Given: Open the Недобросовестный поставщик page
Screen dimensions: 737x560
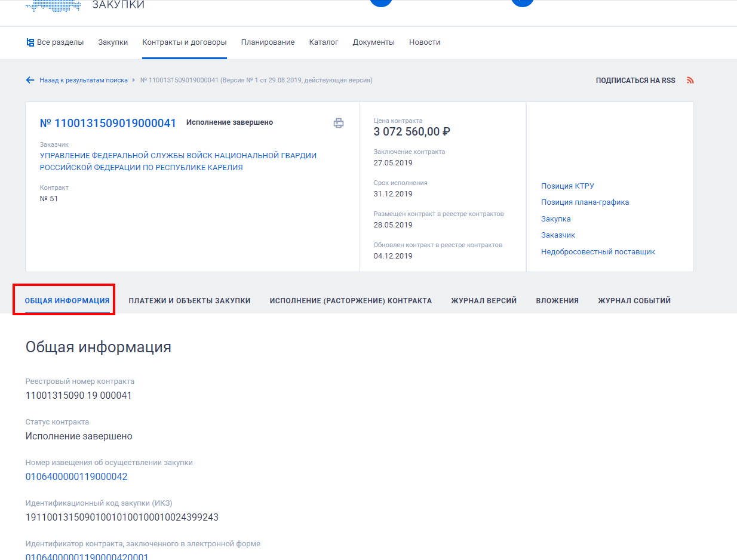Looking at the screenshot, I should (x=598, y=251).
